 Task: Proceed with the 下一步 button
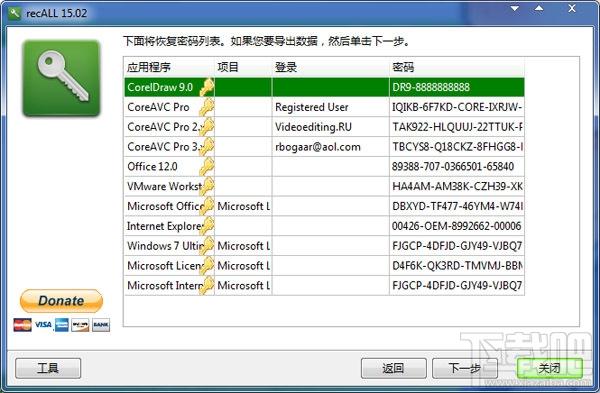[x=465, y=368]
